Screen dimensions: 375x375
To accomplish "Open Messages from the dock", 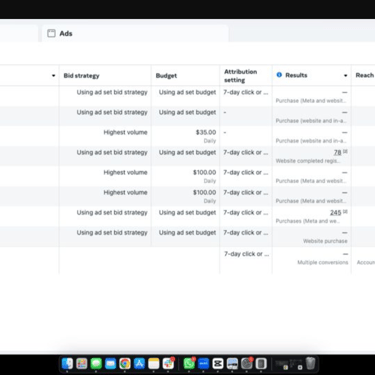I will [96, 363].
